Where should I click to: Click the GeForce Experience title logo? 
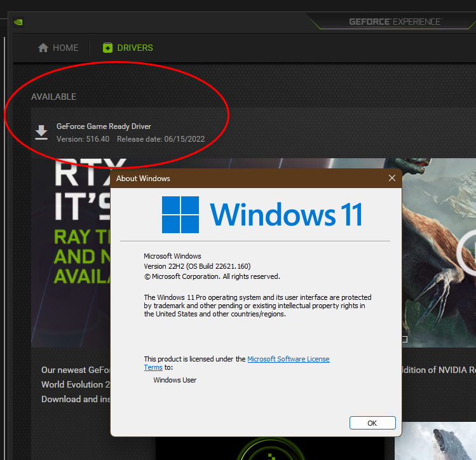(x=395, y=22)
